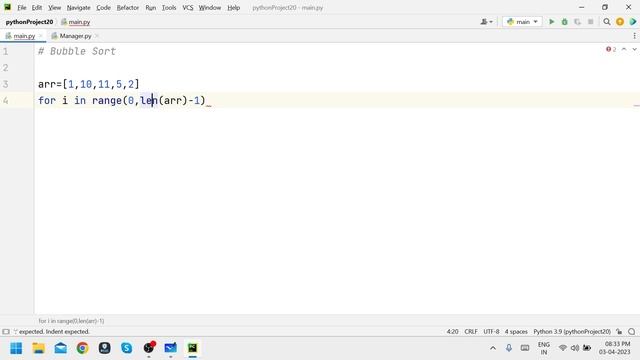Image resolution: width=640 pixels, height=360 pixels.
Task: Click the '# Bubble Sort' comment line
Action: coord(77,51)
